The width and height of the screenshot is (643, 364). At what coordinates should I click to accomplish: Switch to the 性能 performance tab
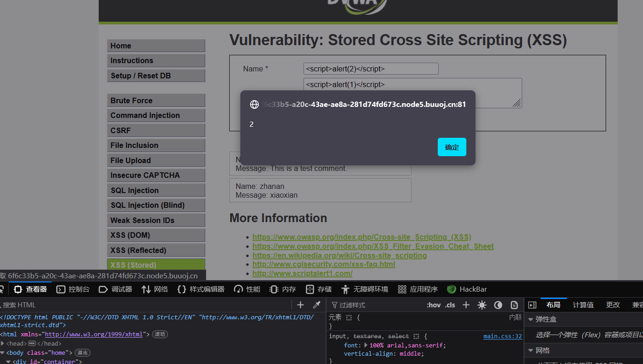247,289
